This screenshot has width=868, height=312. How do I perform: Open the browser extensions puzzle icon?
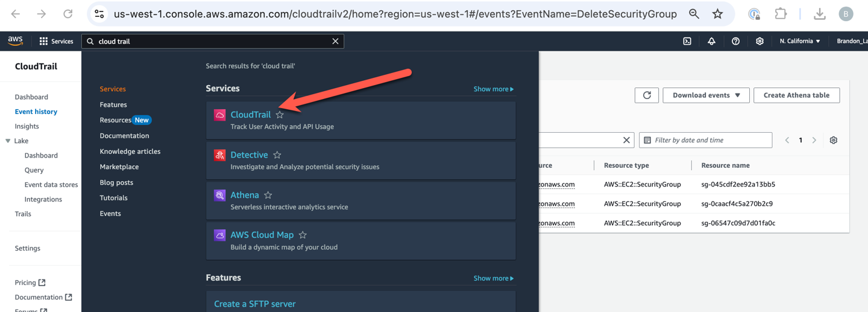point(781,14)
